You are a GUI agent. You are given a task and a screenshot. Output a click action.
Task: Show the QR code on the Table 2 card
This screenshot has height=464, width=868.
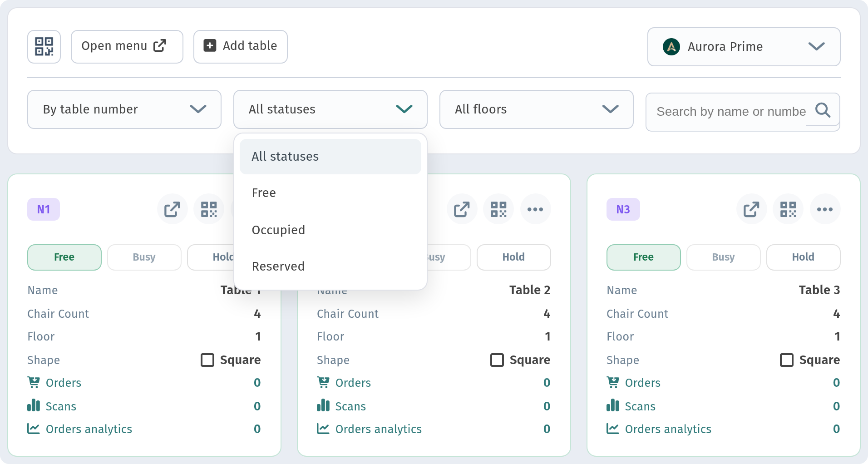point(498,209)
